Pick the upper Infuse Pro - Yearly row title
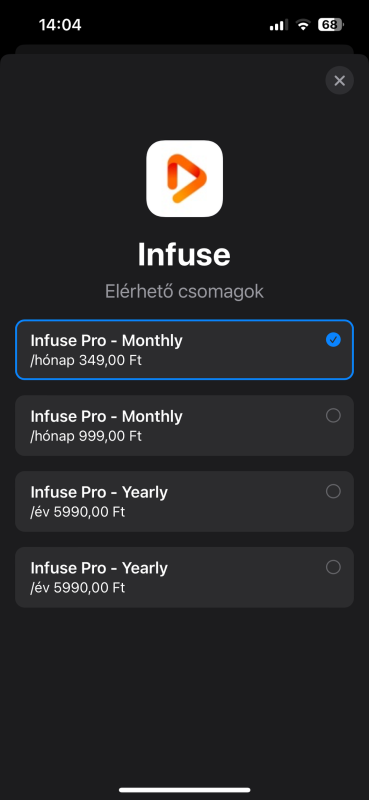Screen dimensions: 369x800 coord(99,492)
